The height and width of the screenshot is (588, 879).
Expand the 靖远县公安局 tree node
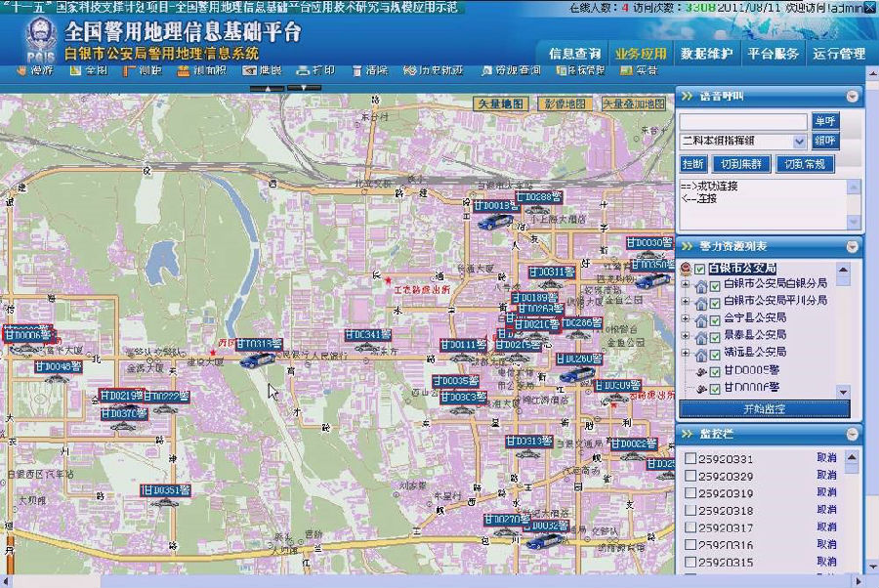(685, 354)
